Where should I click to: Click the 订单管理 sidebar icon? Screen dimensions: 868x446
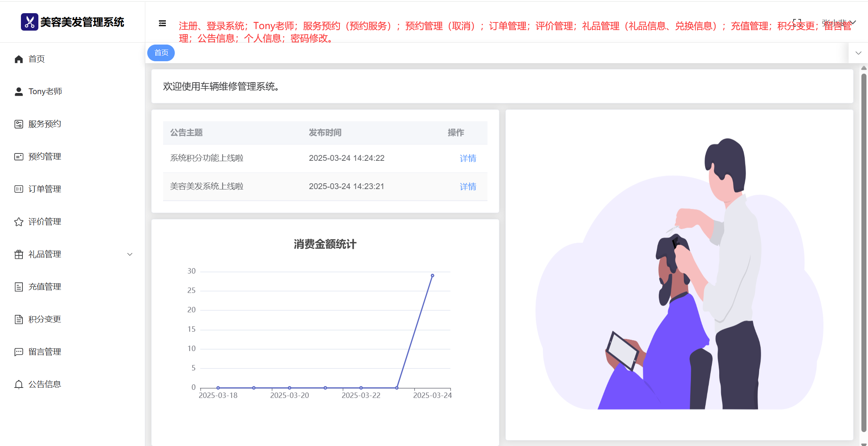click(x=19, y=189)
